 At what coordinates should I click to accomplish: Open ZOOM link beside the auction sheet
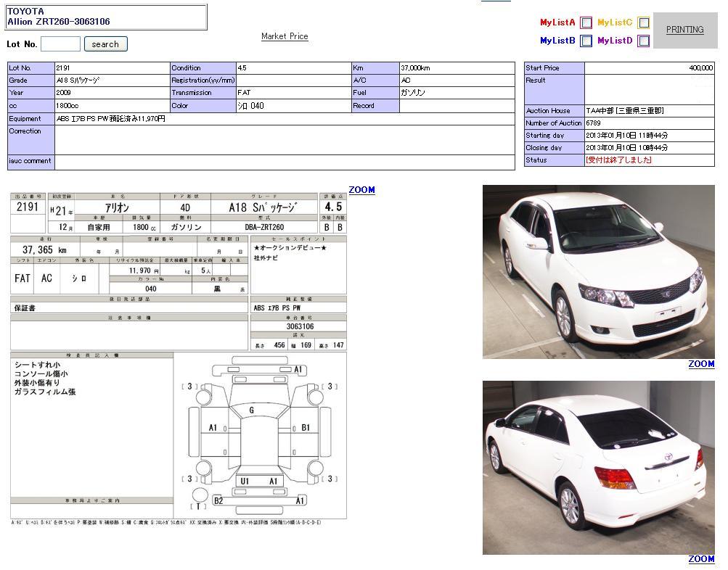click(x=361, y=190)
